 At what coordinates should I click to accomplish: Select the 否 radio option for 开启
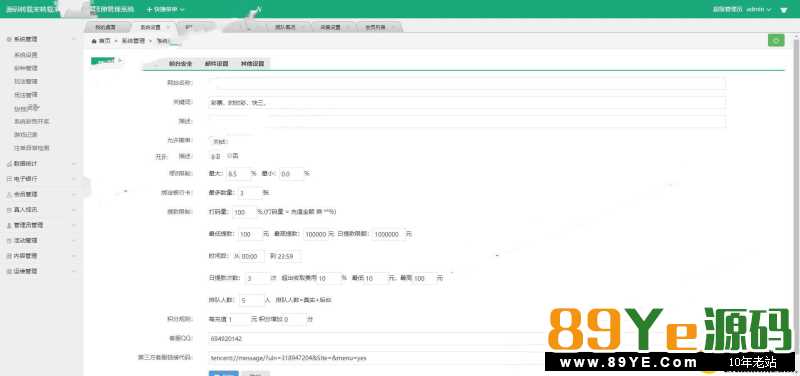233,156
